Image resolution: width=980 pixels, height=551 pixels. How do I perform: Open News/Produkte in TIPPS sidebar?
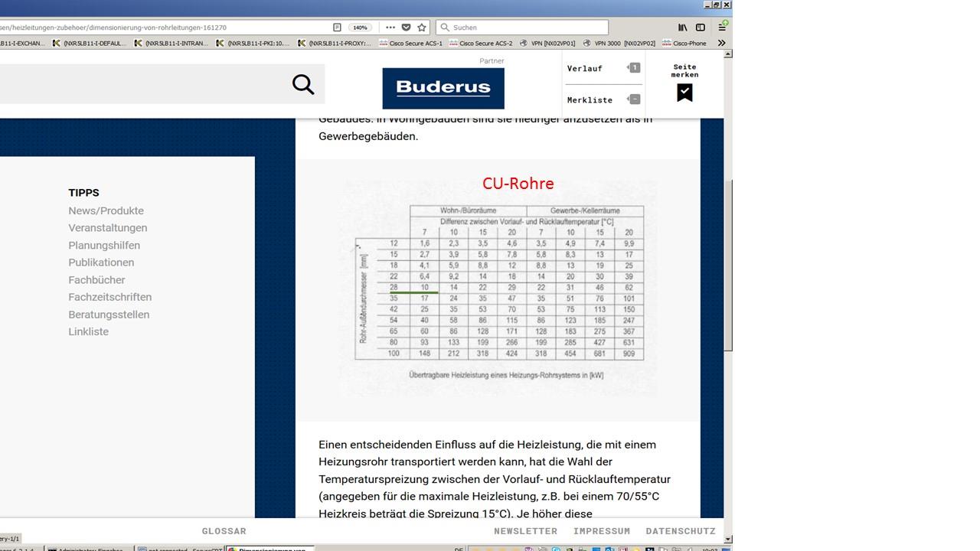pyautogui.click(x=106, y=210)
